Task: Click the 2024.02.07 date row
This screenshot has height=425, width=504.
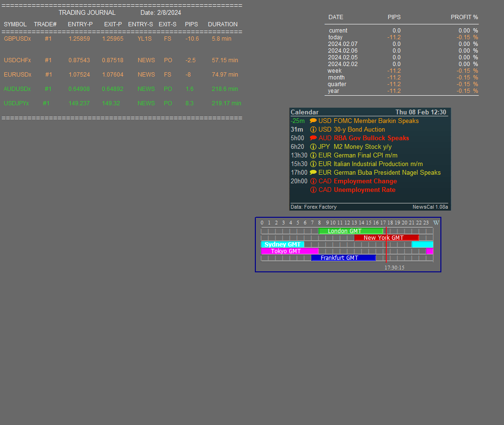Action: pos(343,44)
